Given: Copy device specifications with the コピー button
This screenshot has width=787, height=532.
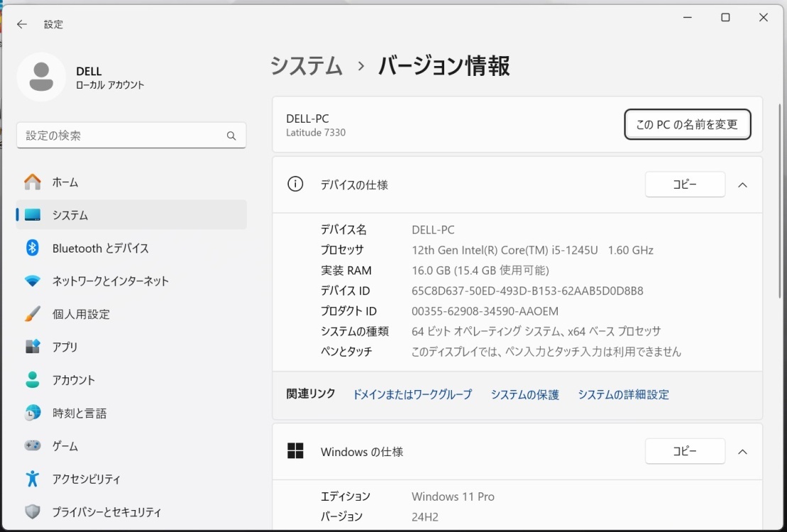Looking at the screenshot, I should point(685,184).
